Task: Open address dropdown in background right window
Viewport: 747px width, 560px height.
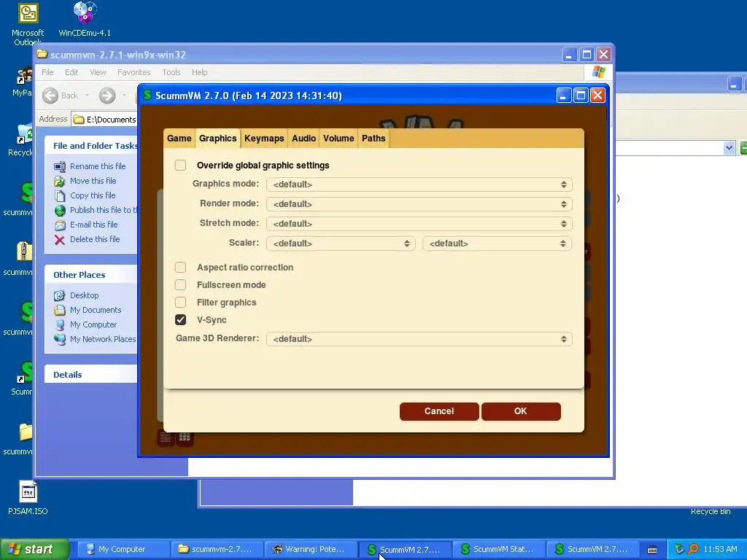Action: (x=729, y=148)
